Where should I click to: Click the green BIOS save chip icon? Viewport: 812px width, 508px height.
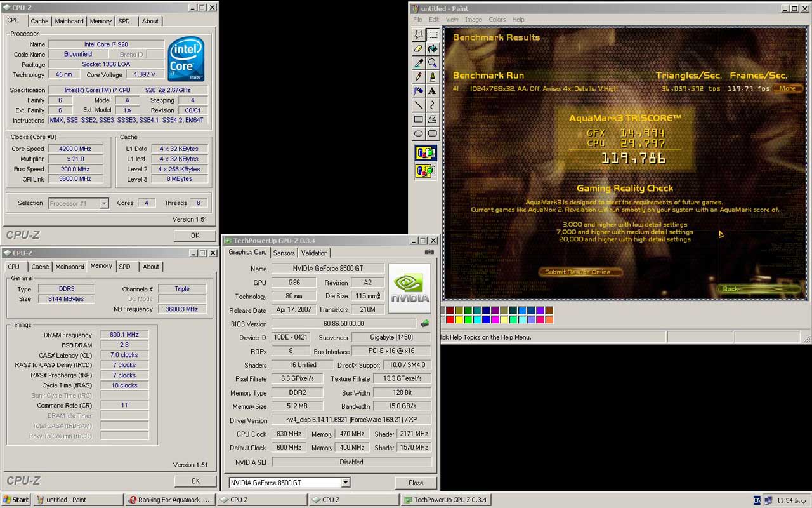click(x=425, y=324)
